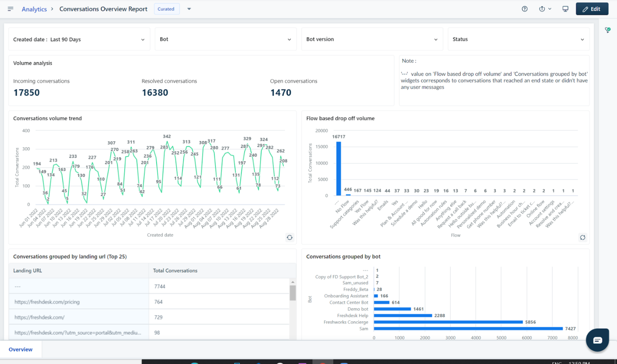This screenshot has width=617, height=364.
Task: Click Resolved conversations value 16380
Action: point(155,93)
